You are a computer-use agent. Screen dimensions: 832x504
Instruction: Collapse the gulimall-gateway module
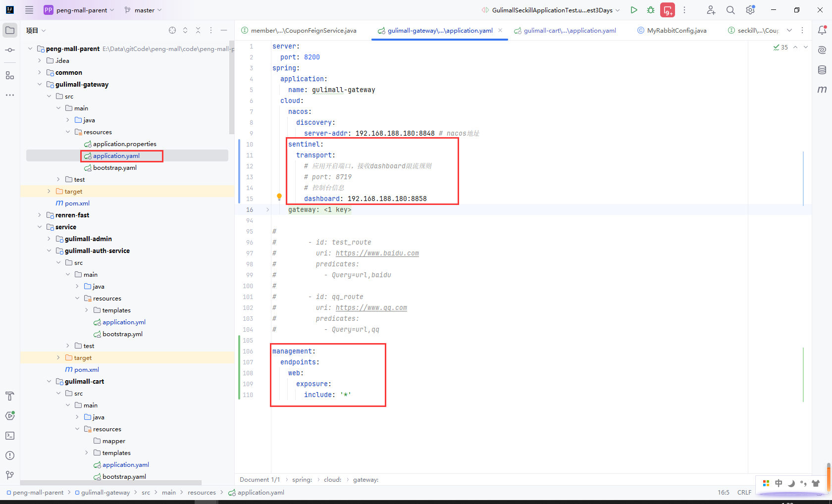(40, 84)
